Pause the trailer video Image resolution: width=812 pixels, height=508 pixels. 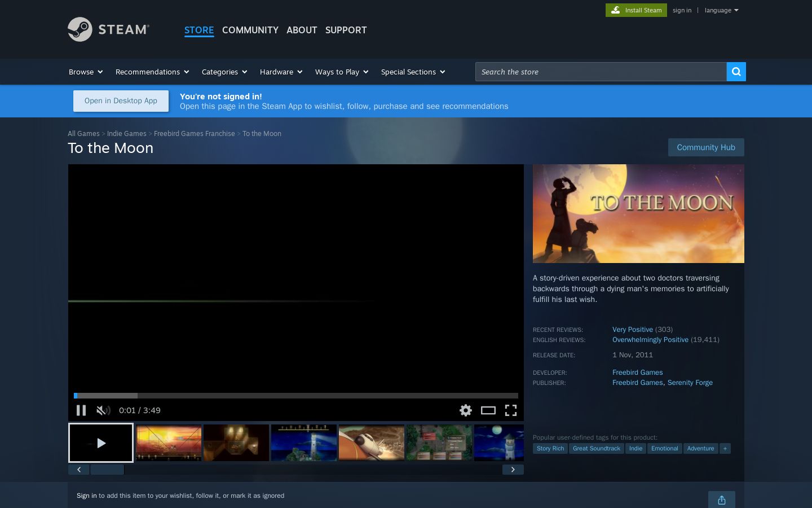[81, 410]
